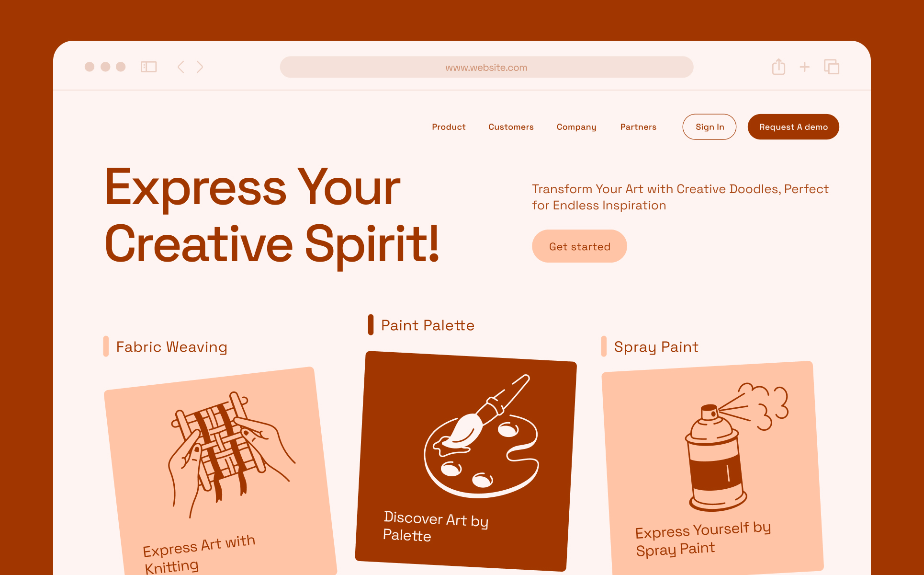
Task: Select Company in the navigation
Action: tap(576, 127)
